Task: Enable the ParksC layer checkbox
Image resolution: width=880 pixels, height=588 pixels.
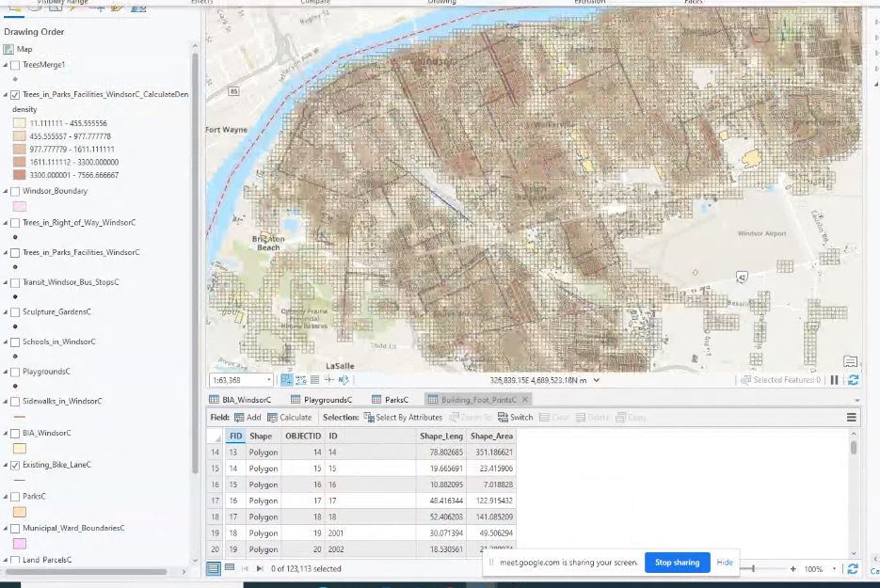Action: pyautogui.click(x=15, y=497)
